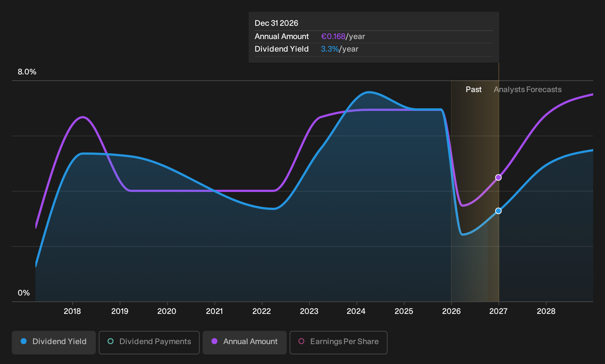Enable the Earnings Per Share series

coord(339,343)
